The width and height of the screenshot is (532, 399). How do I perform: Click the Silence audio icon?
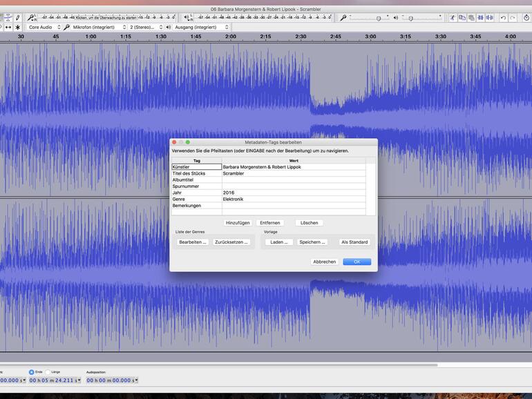490,18
